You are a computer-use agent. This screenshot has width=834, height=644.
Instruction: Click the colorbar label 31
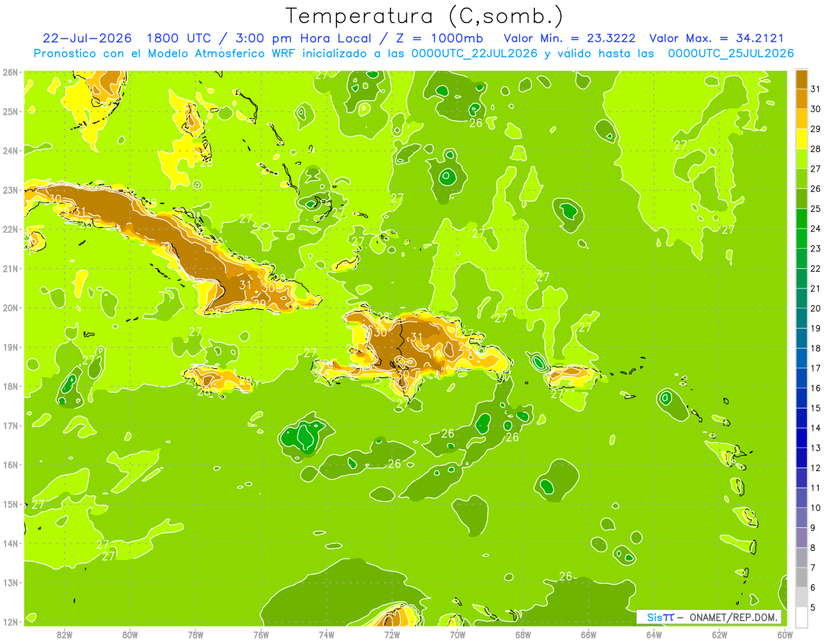click(816, 89)
